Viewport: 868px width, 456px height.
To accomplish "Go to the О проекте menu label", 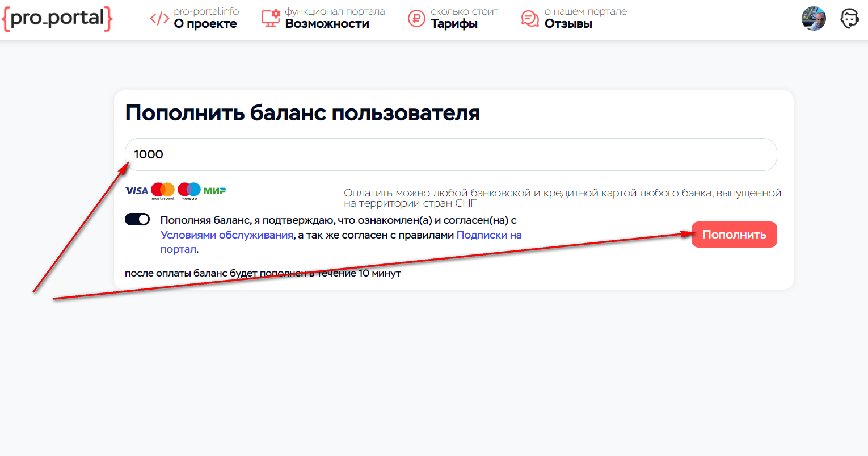I will point(205,24).
